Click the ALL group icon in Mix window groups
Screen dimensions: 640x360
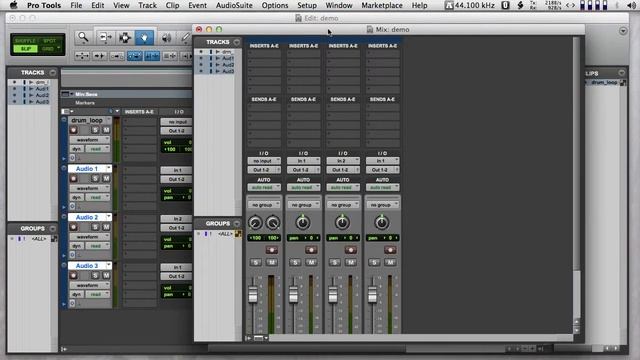pyautogui.click(x=238, y=234)
